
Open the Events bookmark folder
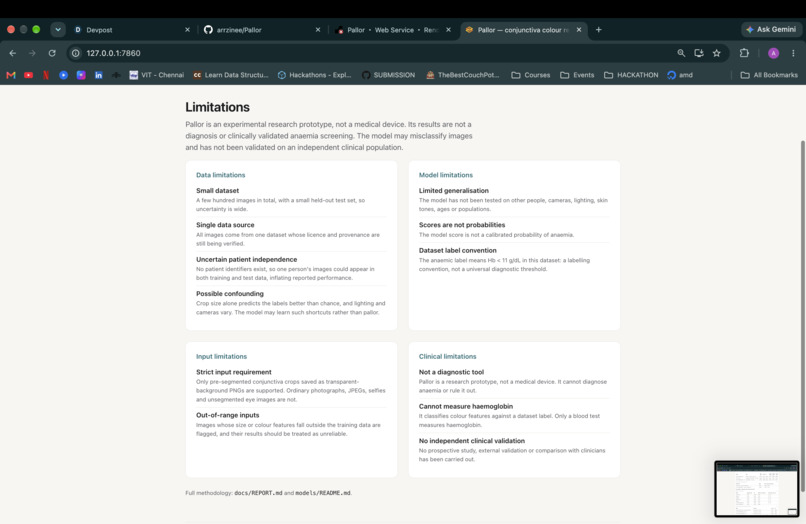(577, 75)
